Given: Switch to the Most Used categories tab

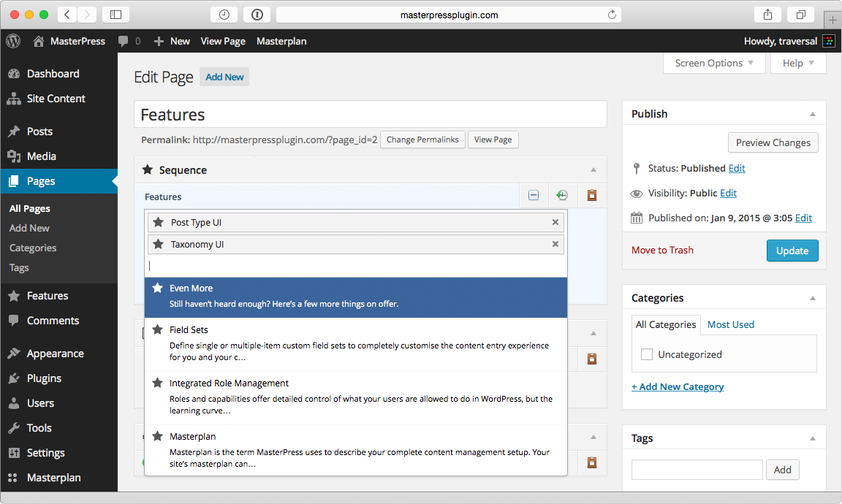Looking at the screenshot, I should (730, 325).
